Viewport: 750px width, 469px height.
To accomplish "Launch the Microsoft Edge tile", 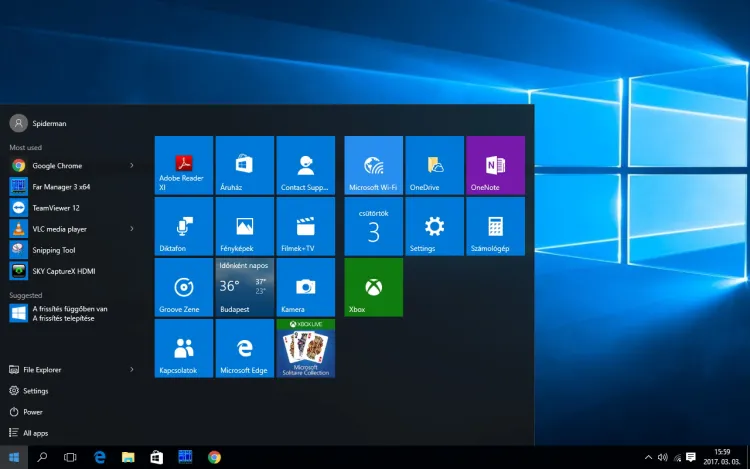I will pos(245,348).
